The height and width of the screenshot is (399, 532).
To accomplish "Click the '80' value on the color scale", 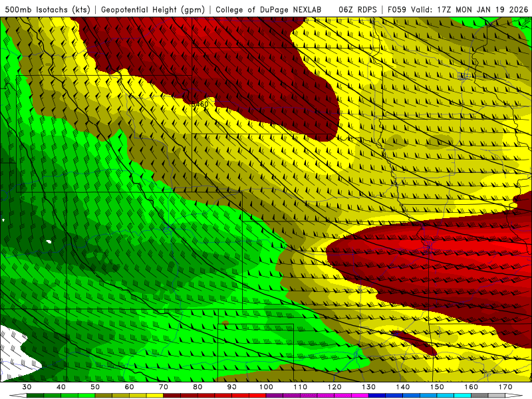I will pos(198,387).
